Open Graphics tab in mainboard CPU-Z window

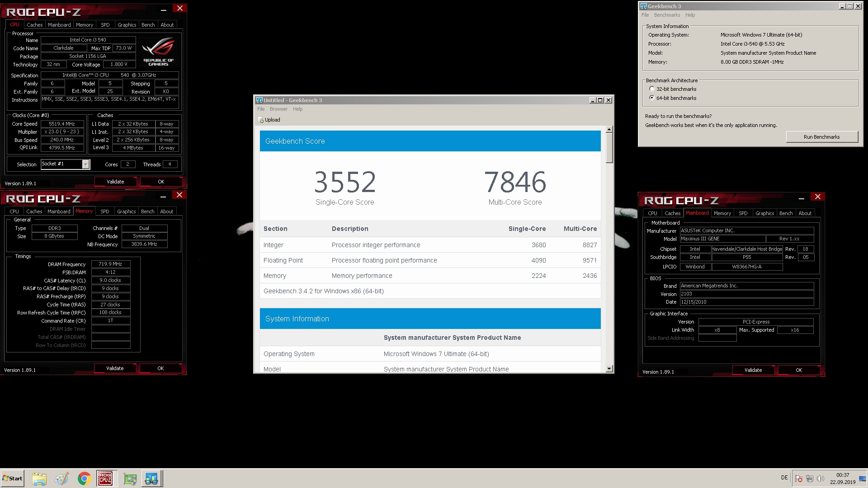point(764,213)
